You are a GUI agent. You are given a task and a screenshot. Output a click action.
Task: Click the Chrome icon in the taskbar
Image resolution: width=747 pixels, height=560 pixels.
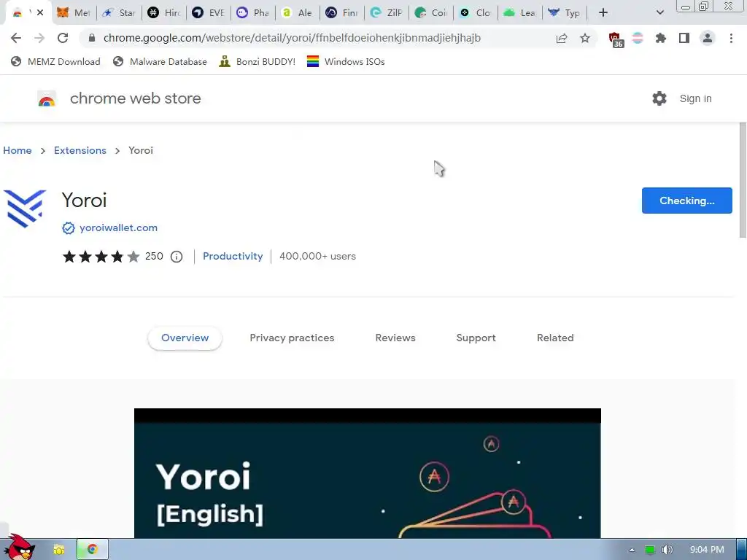coord(93,550)
